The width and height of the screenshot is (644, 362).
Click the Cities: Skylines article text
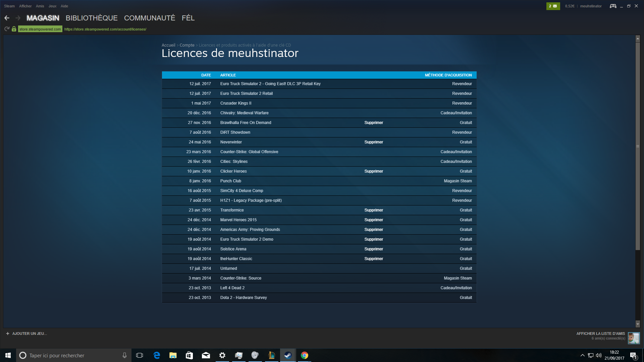click(234, 162)
